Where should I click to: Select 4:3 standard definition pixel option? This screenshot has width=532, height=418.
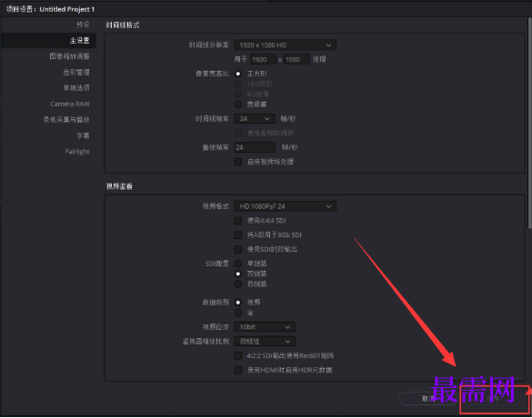pos(238,94)
